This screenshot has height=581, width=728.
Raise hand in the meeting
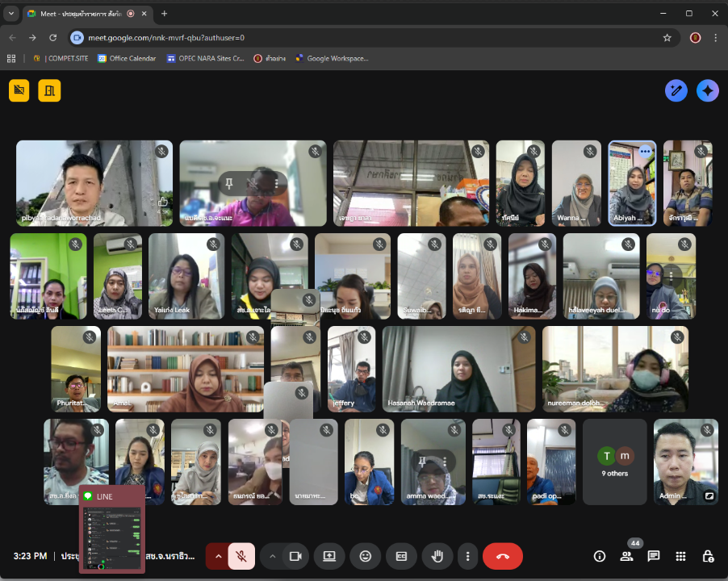point(437,556)
